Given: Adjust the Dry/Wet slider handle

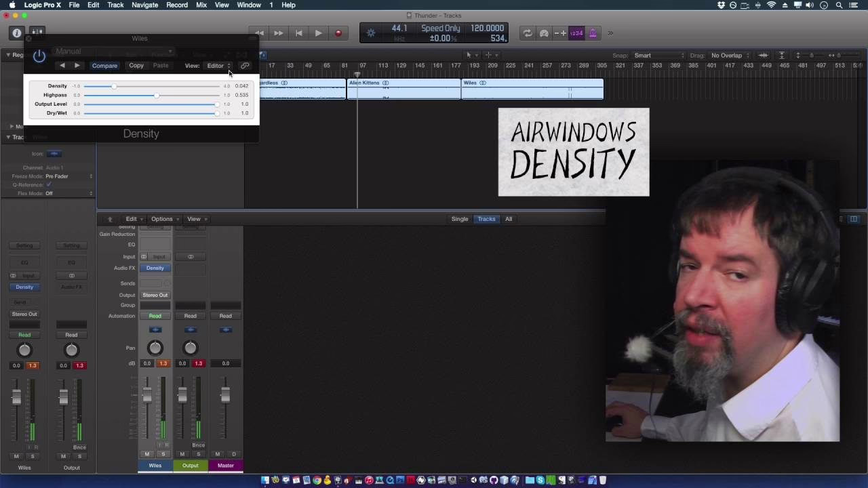Looking at the screenshot, I should point(217,113).
